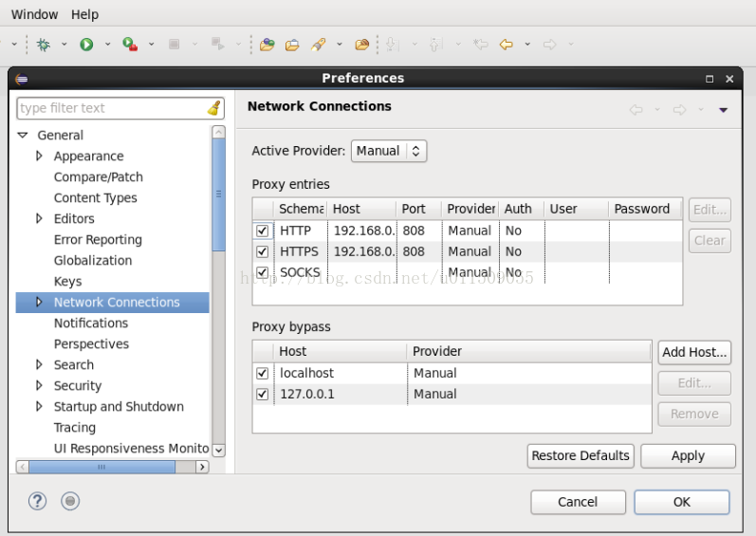Uncheck the 127.0.0.1 bypass checkbox

coord(263,395)
